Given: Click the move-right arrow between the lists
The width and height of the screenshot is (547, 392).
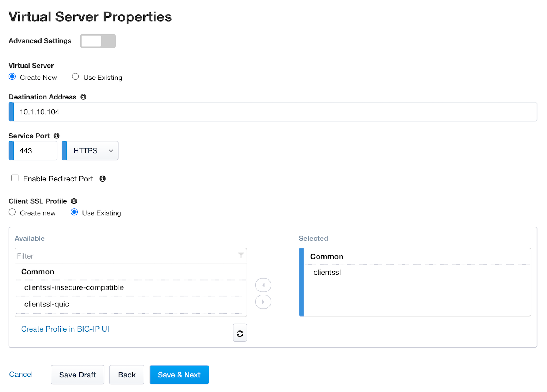Looking at the screenshot, I should (x=263, y=302).
